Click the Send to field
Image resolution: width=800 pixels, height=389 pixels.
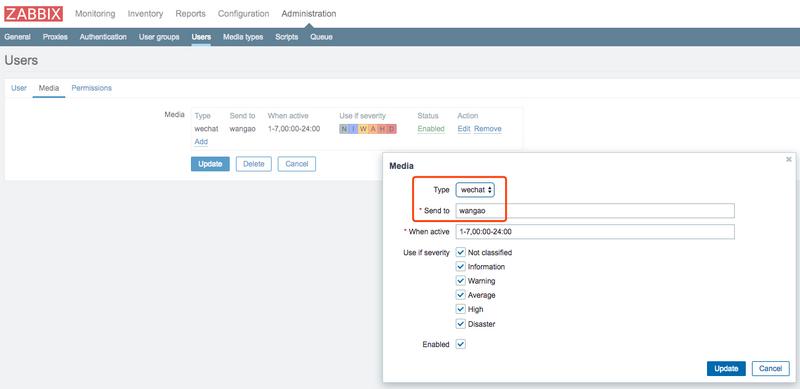click(595, 210)
